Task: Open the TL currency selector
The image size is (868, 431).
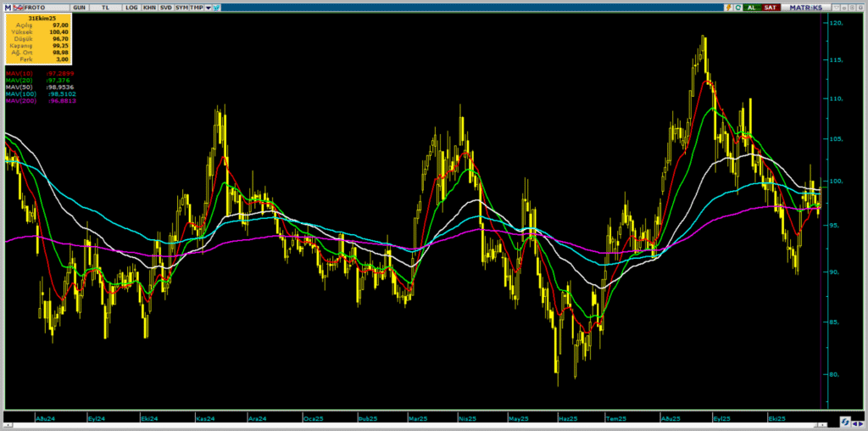Action: pos(105,7)
